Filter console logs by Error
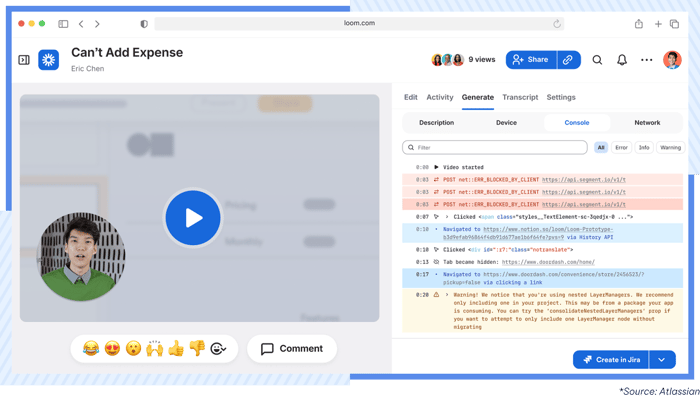The height and width of the screenshot is (397, 700). pyautogui.click(x=621, y=147)
